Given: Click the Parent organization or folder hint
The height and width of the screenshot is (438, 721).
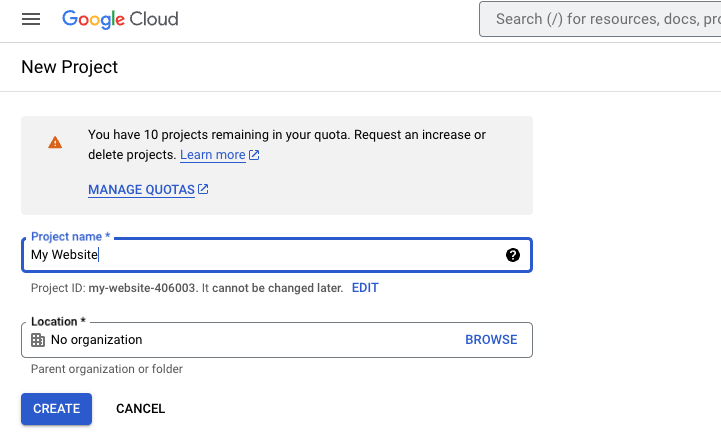Looking at the screenshot, I should click(x=107, y=369).
